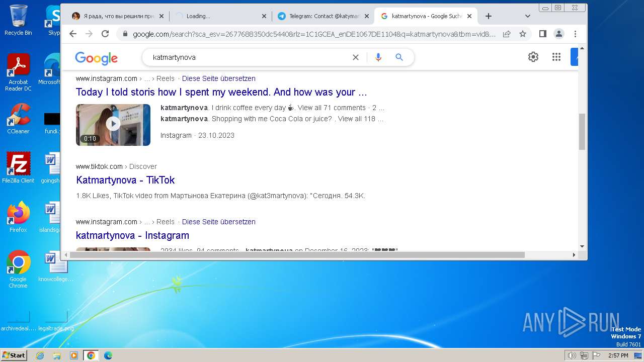The width and height of the screenshot is (644, 362).
Task: Start voice search with the microphone
Action: [378, 57]
